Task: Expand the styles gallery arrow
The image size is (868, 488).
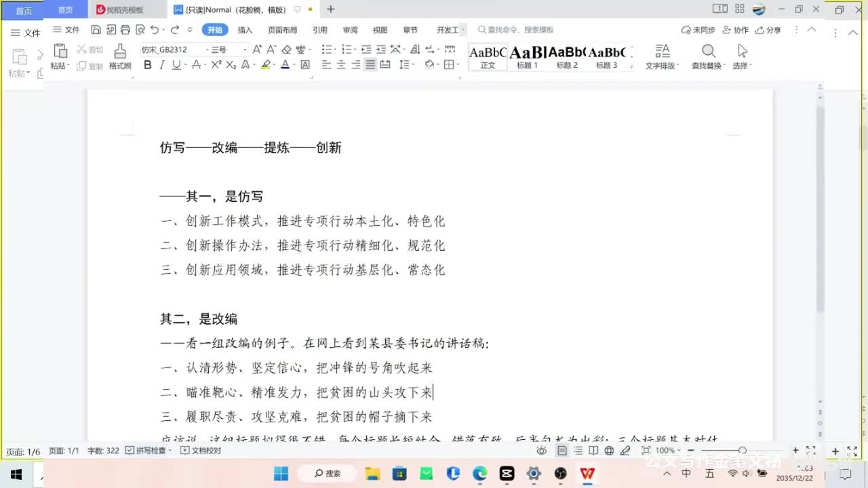Action: click(x=632, y=66)
